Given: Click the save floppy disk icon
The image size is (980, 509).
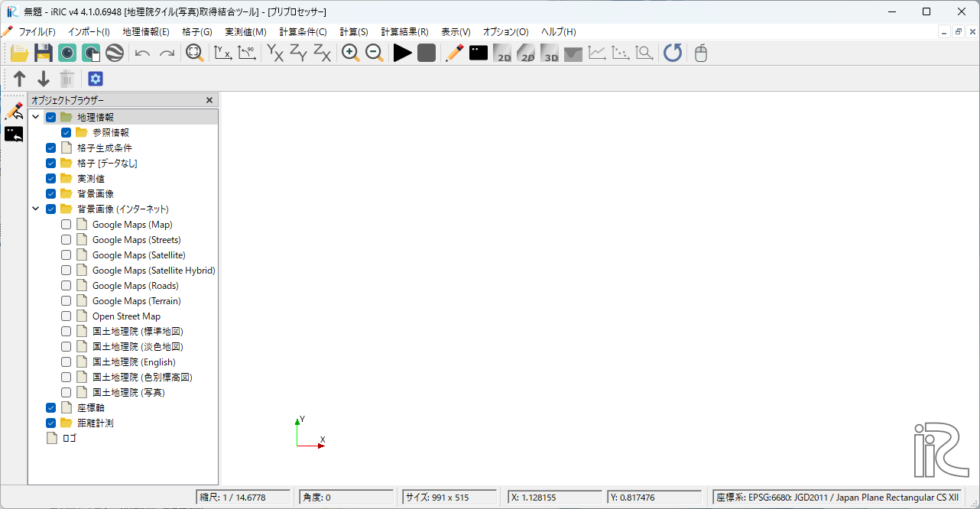Looking at the screenshot, I should click(x=44, y=53).
